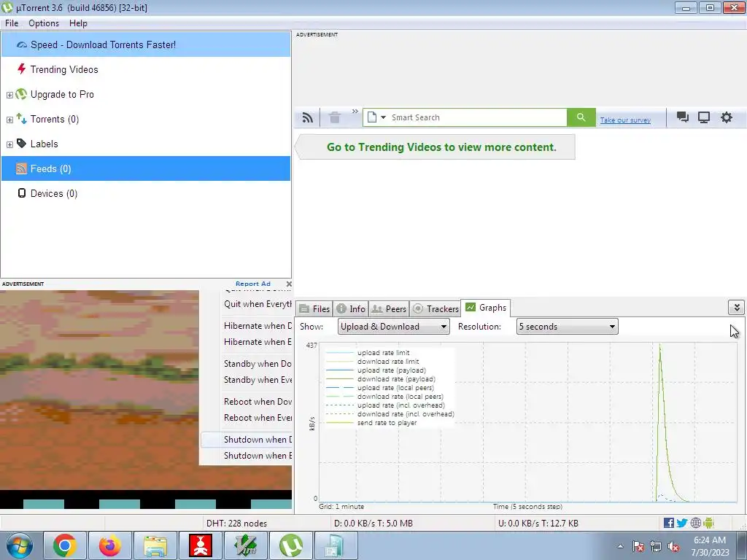Click the red figure app taskbar icon
This screenshot has height=560, width=747.
(x=201, y=545)
